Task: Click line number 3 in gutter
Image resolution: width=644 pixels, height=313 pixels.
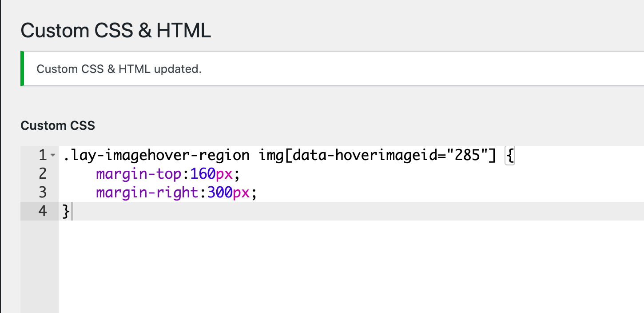Action: 43,193
